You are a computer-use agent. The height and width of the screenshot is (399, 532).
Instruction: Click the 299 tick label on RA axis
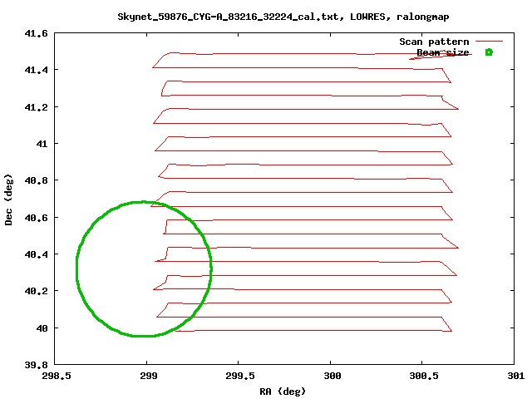click(x=148, y=376)
